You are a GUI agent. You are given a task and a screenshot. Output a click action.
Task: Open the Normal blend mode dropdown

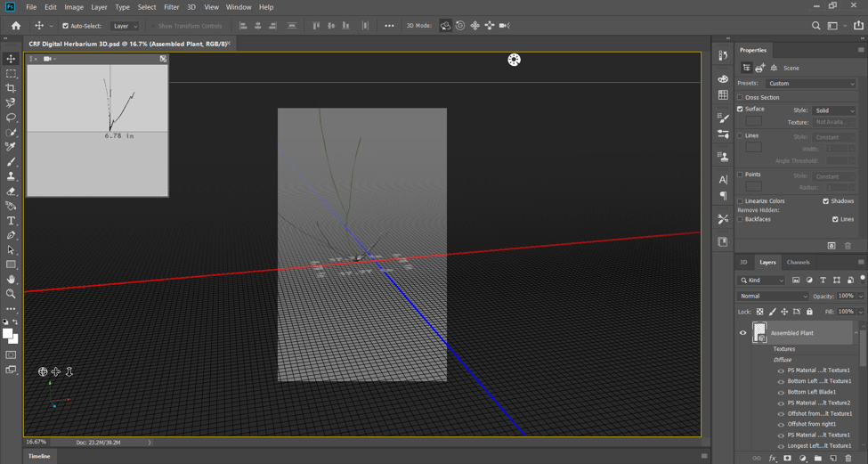coord(773,296)
